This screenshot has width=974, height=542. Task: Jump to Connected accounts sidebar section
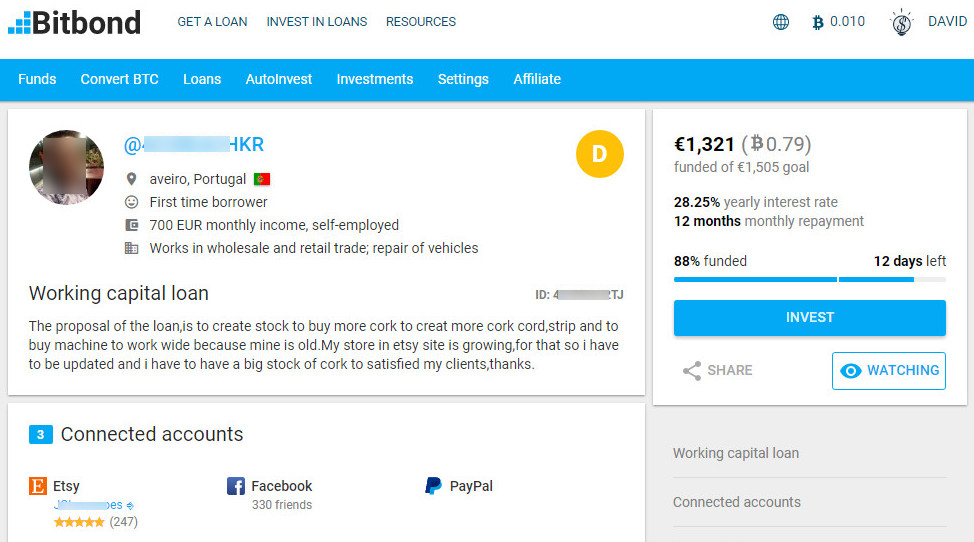point(736,502)
